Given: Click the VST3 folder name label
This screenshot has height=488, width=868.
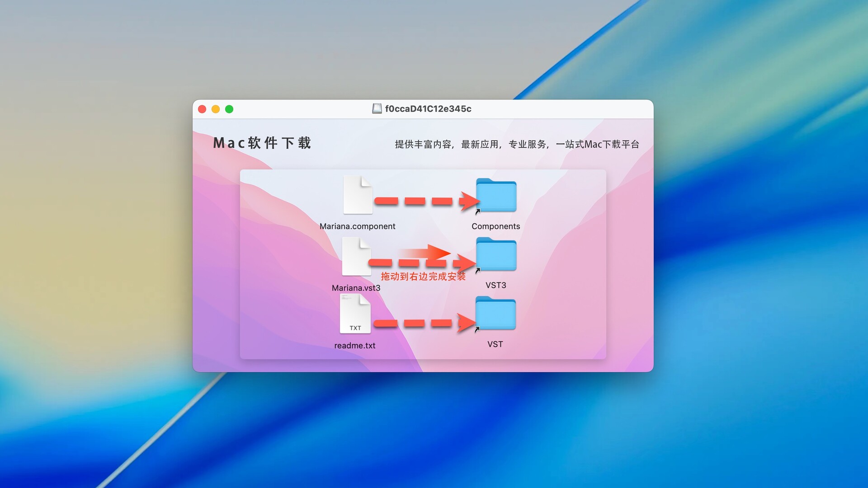Looking at the screenshot, I should [x=495, y=285].
